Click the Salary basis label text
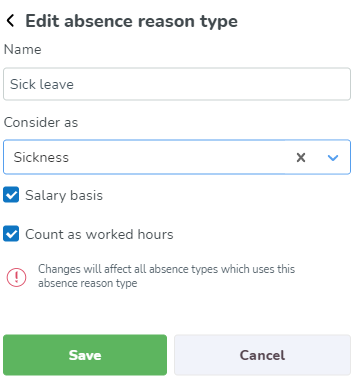Screen dimensions: 360x387 64,195
